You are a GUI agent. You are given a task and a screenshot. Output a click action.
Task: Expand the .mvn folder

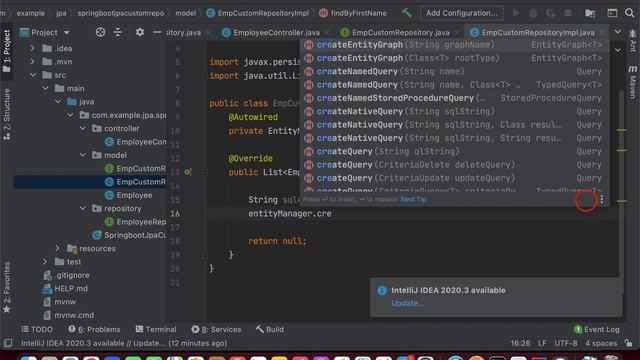(x=32, y=62)
